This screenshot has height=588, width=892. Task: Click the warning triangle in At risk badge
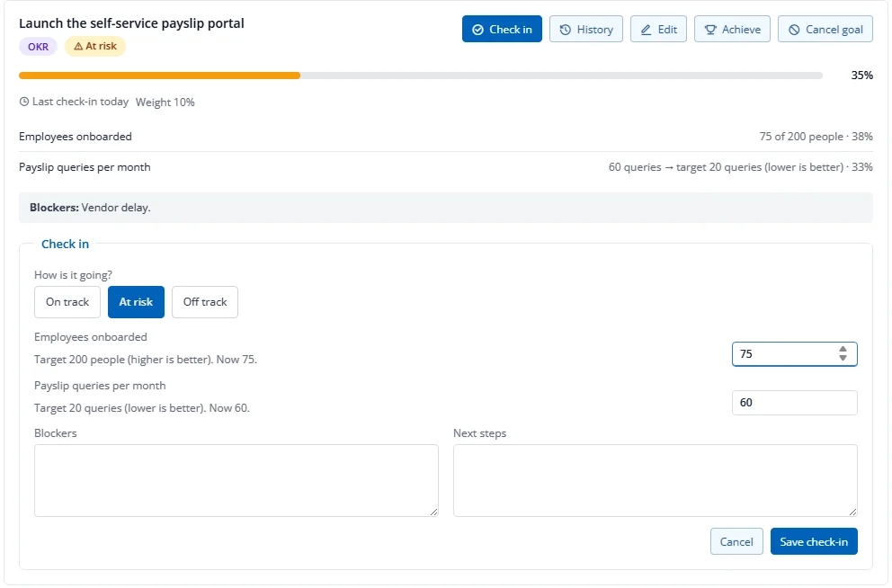pyautogui.click(x=78, y=46)
